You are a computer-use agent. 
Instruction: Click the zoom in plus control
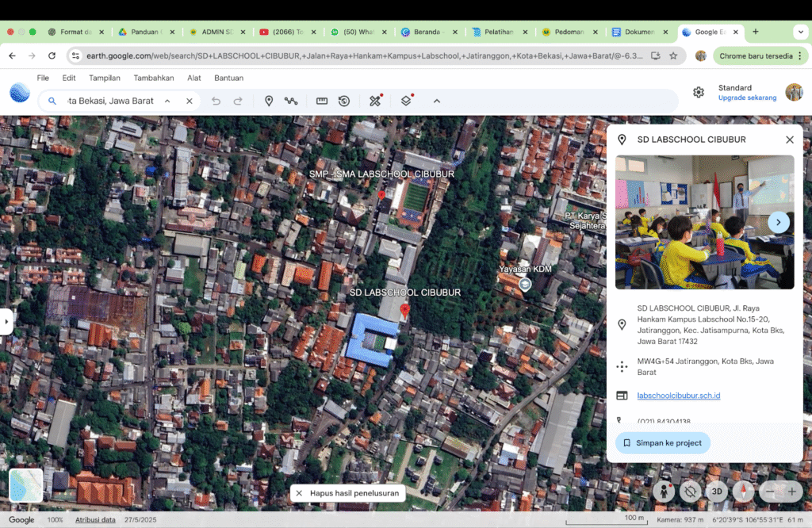(792, 492)
